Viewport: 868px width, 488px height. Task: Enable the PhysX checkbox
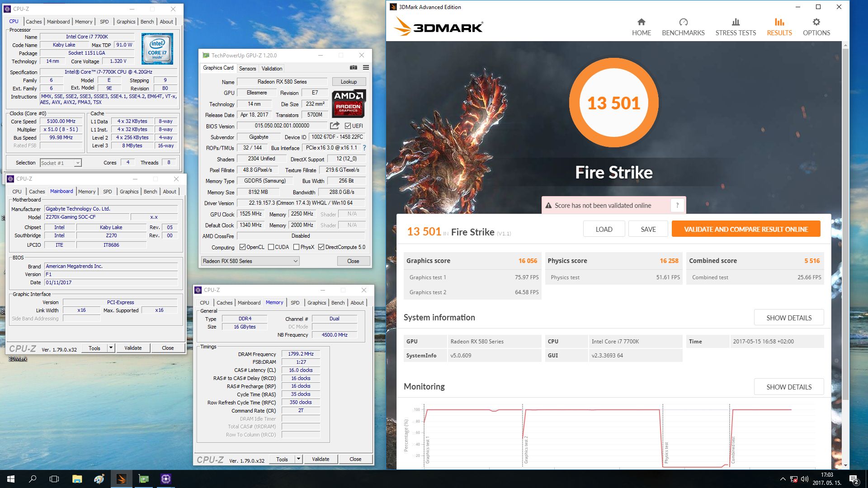pos(296,247)
